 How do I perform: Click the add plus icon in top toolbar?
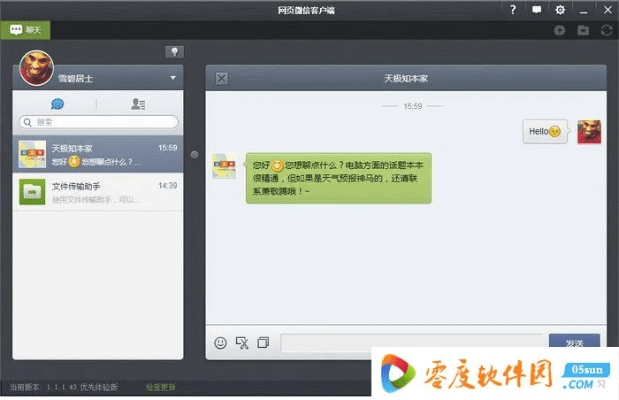[x=559, y=30]
